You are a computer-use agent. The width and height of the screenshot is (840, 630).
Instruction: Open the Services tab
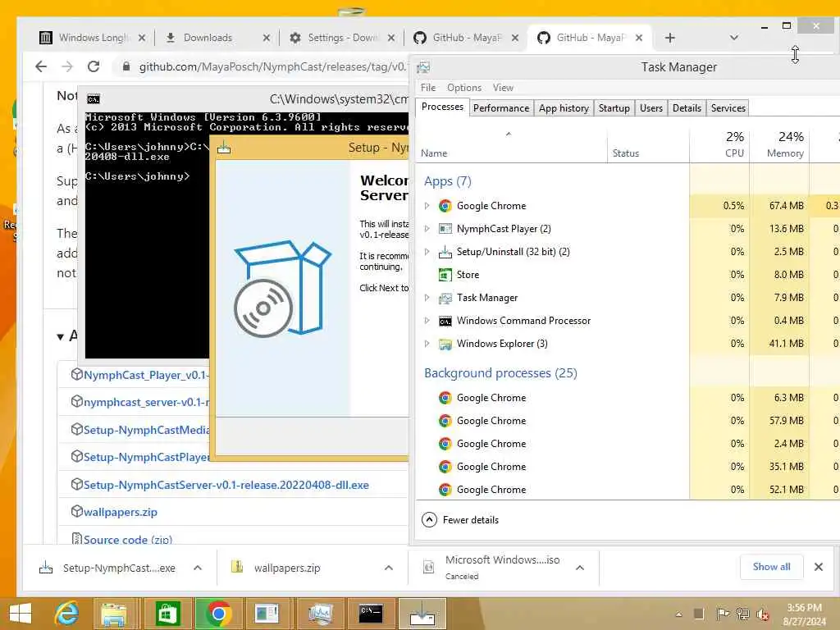pos(728,108)
